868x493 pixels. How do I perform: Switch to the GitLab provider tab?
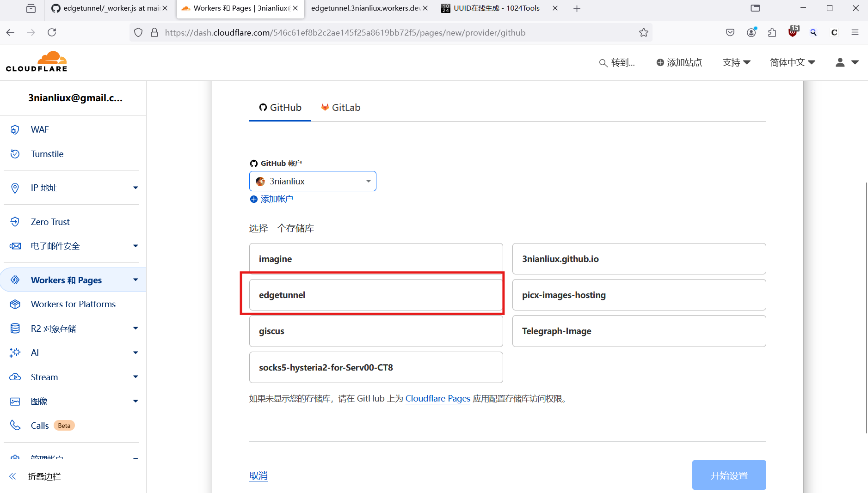341,108
